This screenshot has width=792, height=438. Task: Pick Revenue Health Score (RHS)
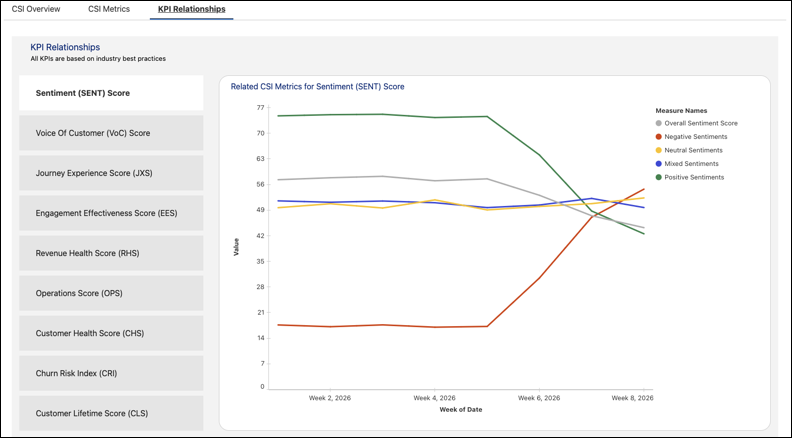(x=111, y=253)
